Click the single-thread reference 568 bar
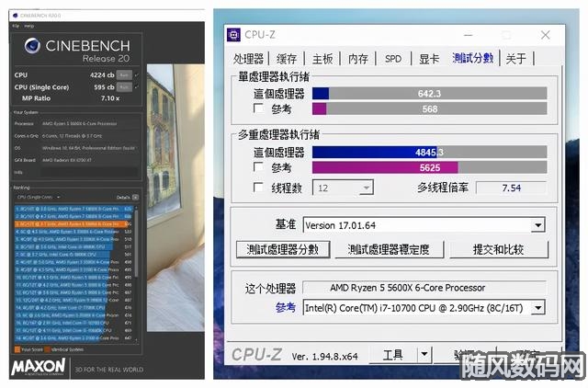Viewport: 588px width, 388px height. [429, 108]
